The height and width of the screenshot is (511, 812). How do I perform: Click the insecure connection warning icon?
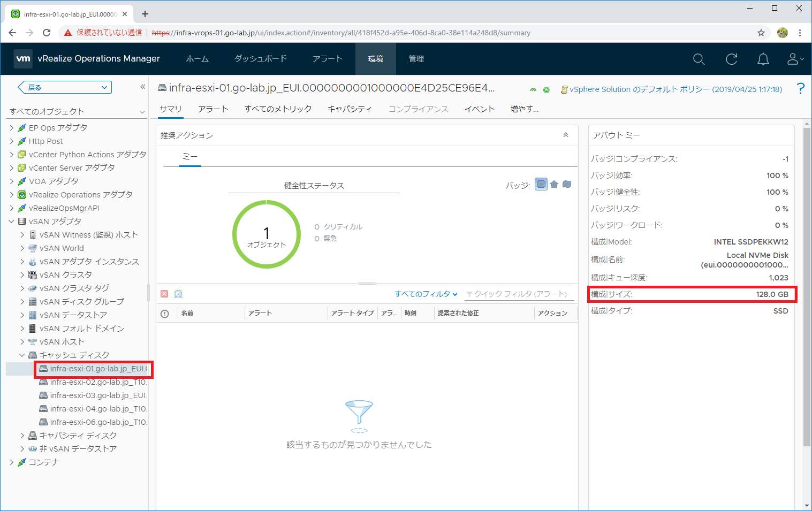(x=67, y=33)
